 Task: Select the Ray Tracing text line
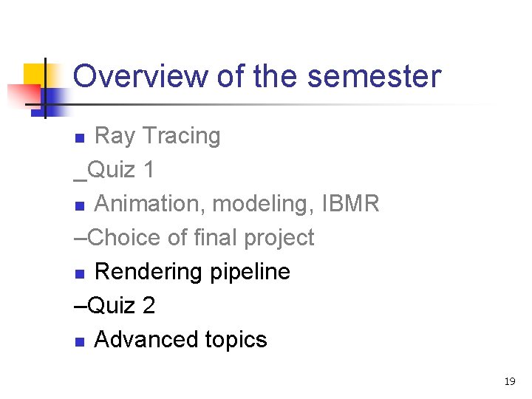(x=157, y=136)
